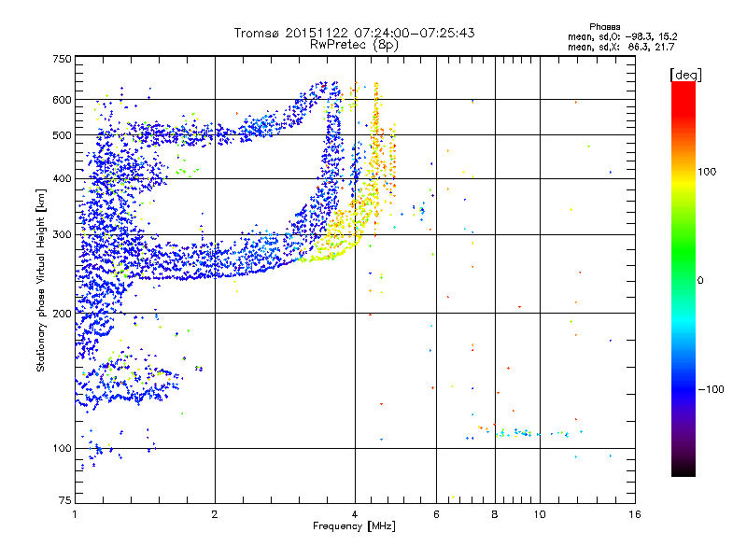
Task: Click the y-axis tick label '400'
Action: coord(62,179)
